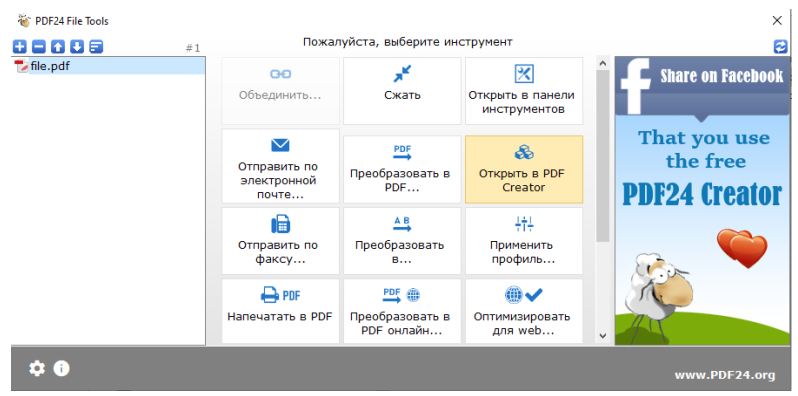
Task: Click Напечатать в PDF tile
Action: click(280, 311)
